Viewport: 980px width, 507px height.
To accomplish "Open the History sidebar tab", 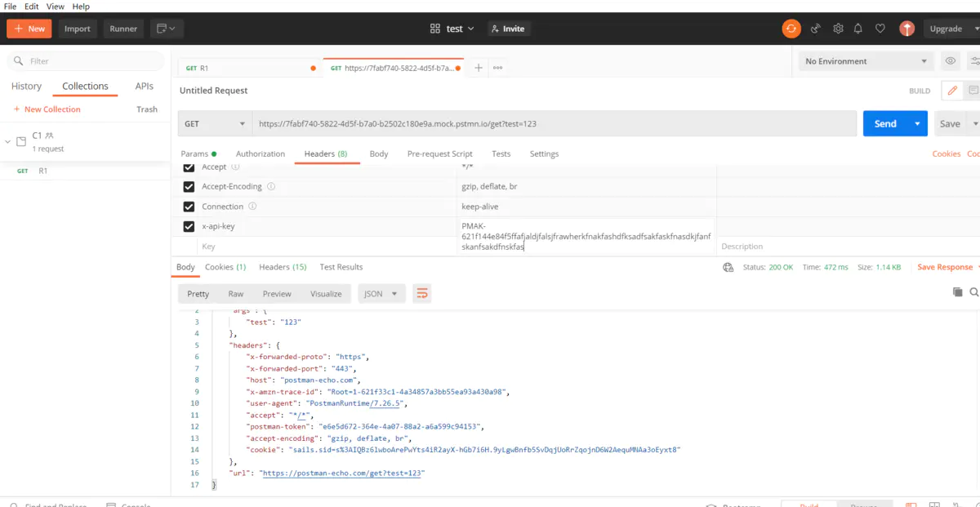I will (x=26, y=86).
